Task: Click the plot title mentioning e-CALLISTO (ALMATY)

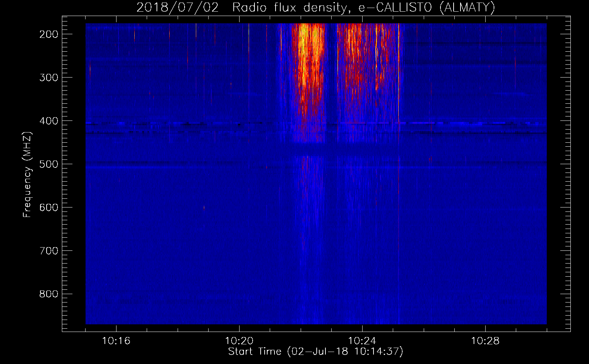Action: tap(316, 8)
